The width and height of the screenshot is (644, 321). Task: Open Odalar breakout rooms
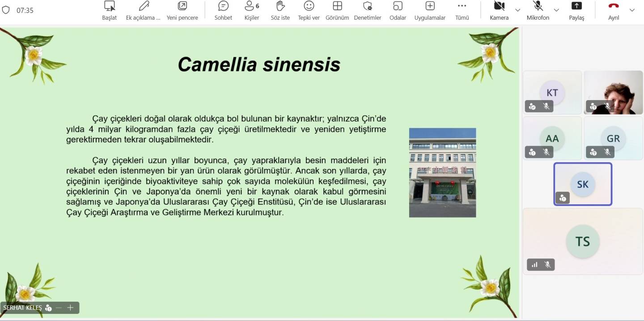[398, 11]
